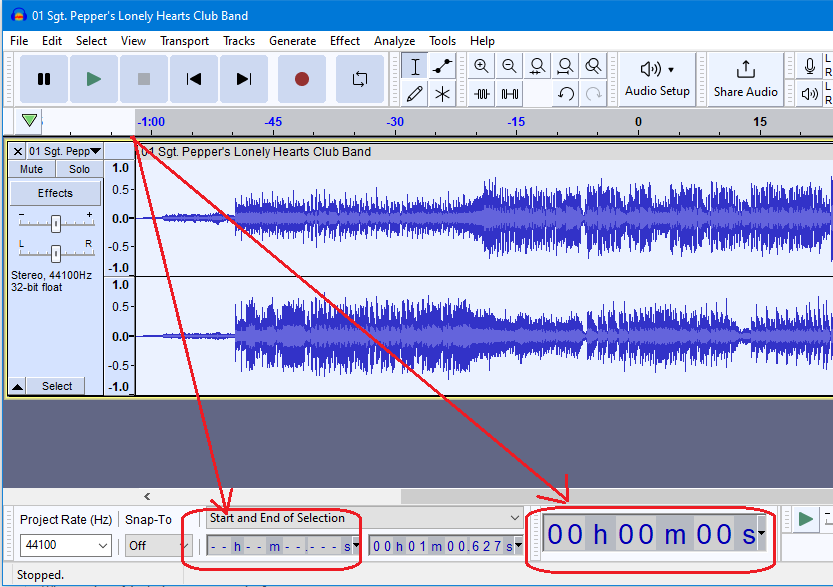Choose the Draw (pencil) tool
Viewport: 833px width, 587px height.
415,94
